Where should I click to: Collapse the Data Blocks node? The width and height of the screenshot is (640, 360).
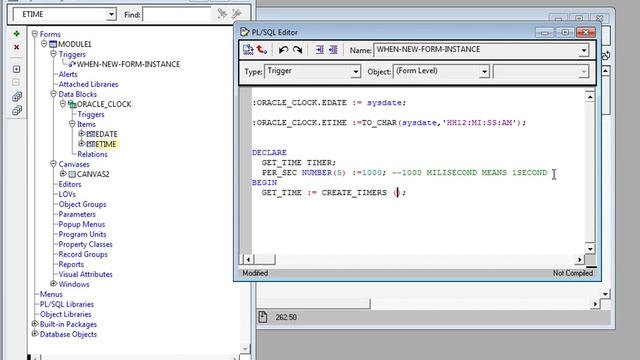click(53, 94)
